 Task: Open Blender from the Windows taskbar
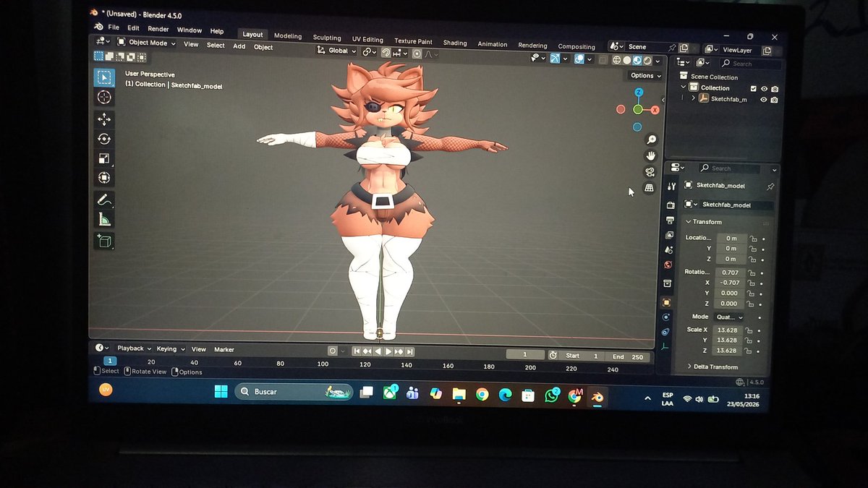(597, 396)
